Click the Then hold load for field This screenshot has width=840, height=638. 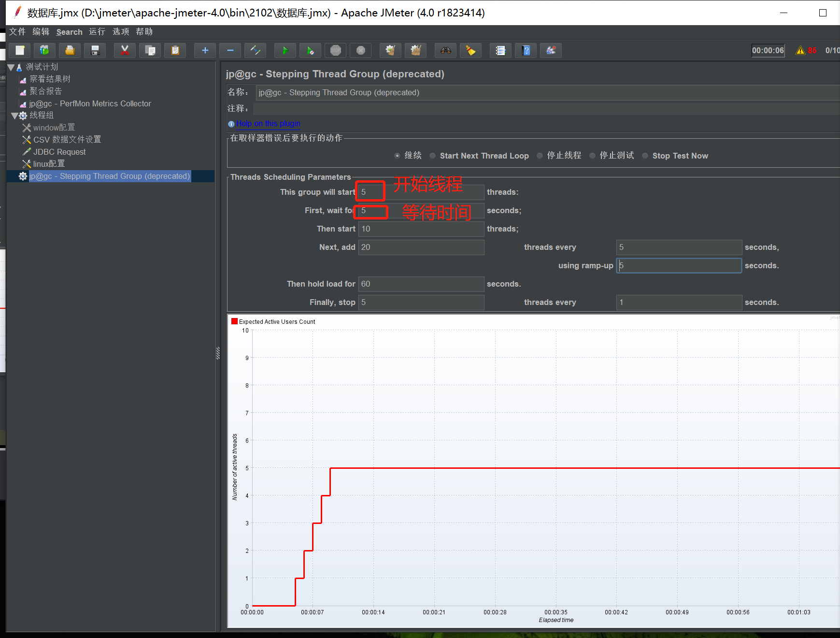421,284
